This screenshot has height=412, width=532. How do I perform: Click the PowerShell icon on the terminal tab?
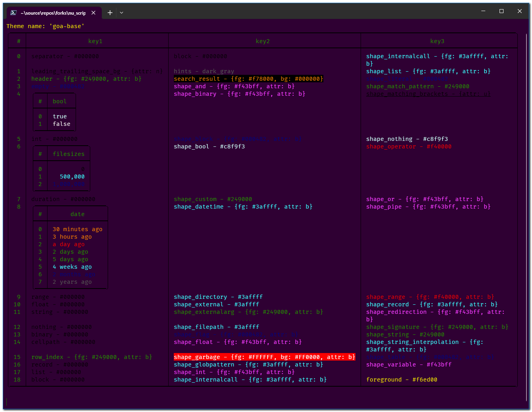coord(13,13)
